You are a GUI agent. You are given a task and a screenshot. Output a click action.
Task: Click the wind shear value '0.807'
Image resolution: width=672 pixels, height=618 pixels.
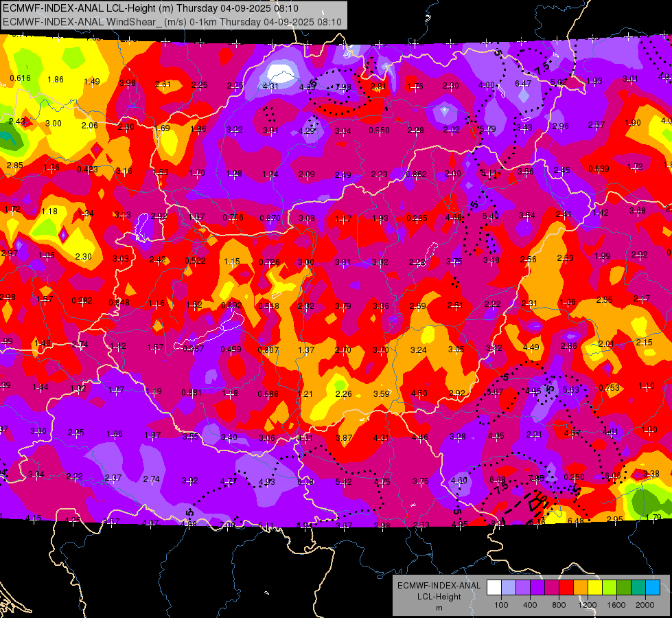(268, 350)
